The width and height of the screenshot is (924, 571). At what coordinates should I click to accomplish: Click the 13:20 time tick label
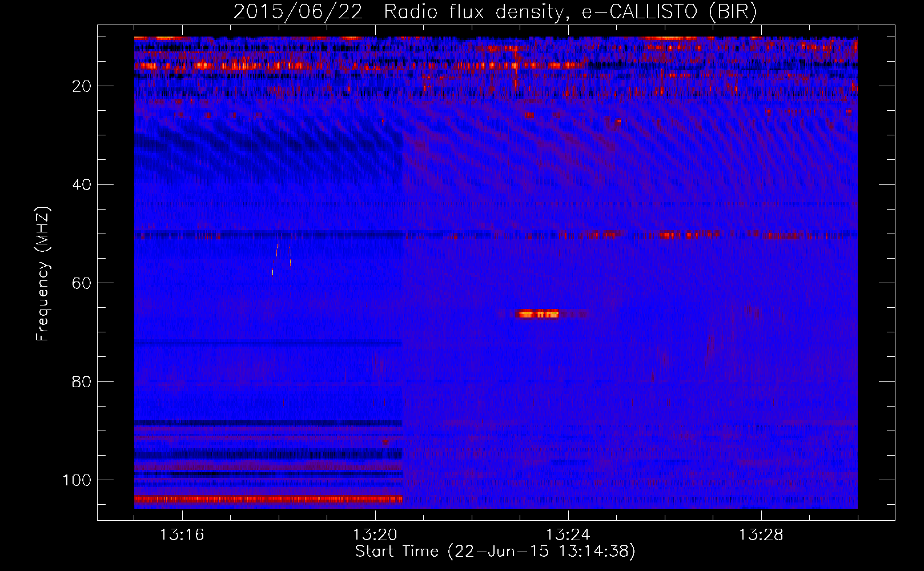pos(375,535)
